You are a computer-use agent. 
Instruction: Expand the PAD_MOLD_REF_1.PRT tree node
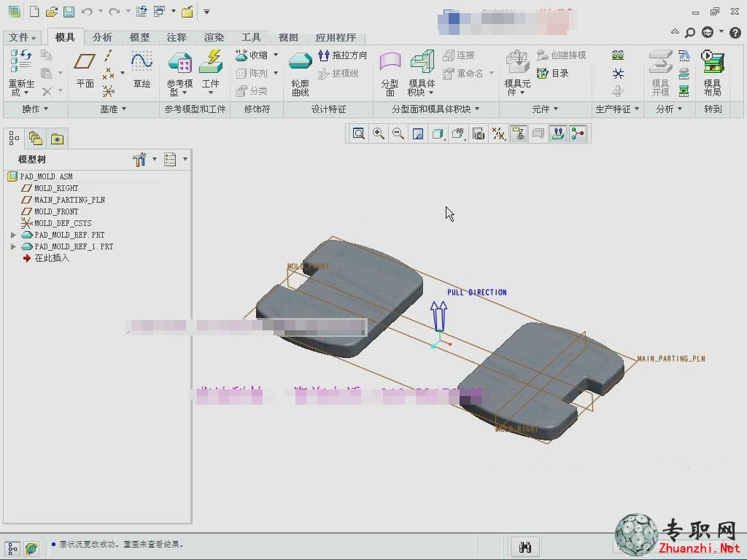(x=13, y=246)
